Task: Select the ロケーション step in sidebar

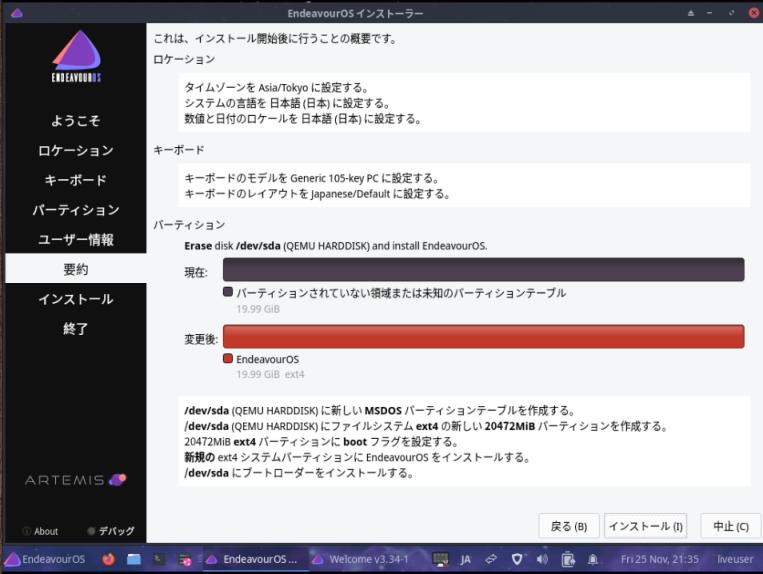Action: pyautogui.click(x=76, y=150)
